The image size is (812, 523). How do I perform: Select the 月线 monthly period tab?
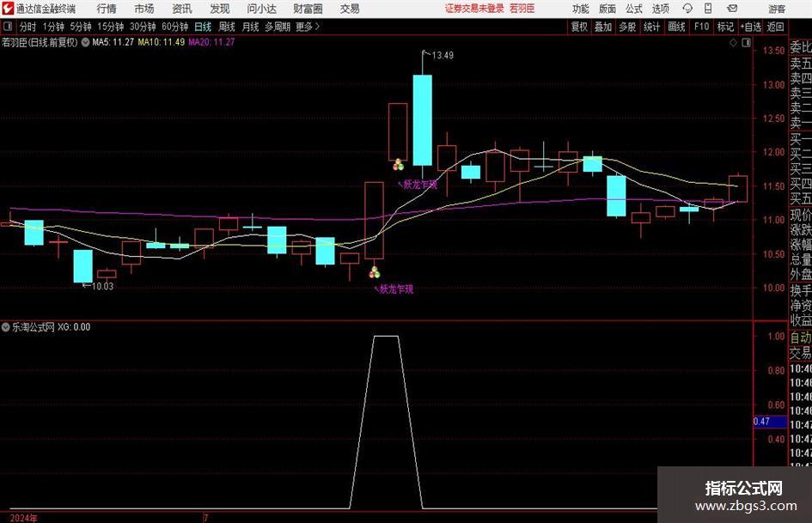(x=250, y=27)
